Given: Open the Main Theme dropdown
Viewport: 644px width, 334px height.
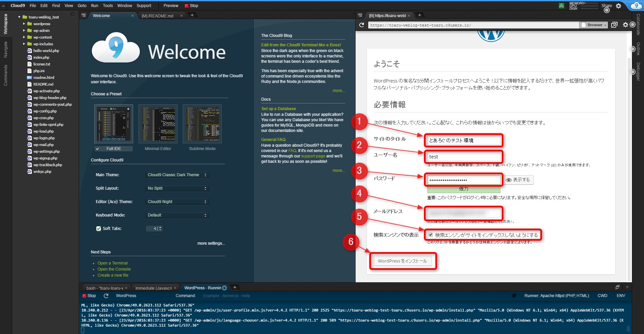Looking at the screenshot, I should point(177,175).
